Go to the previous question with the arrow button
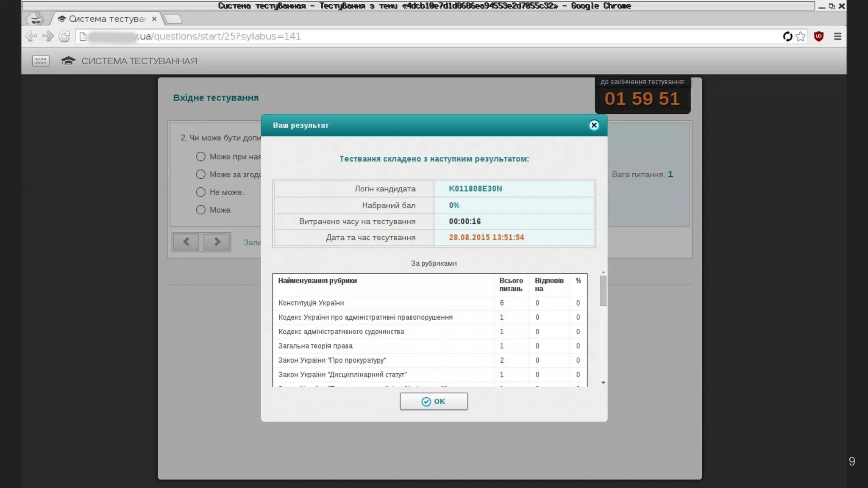 click(186, 242)
